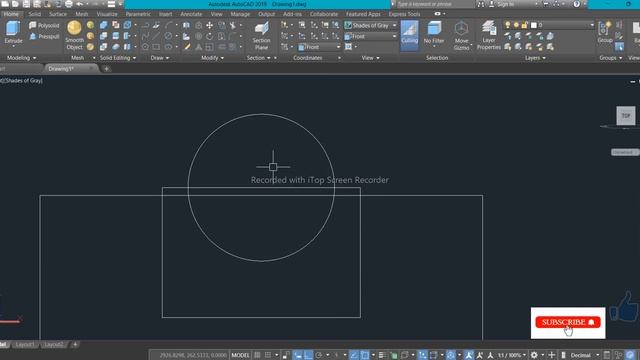Toggle layer freeze sun icon
Screen dimensions: 640x360
[516, 25]
